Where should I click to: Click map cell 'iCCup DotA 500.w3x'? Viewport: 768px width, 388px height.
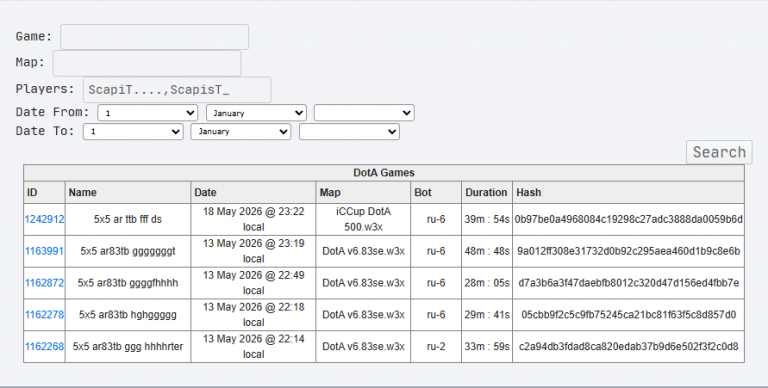click(363, 219)
